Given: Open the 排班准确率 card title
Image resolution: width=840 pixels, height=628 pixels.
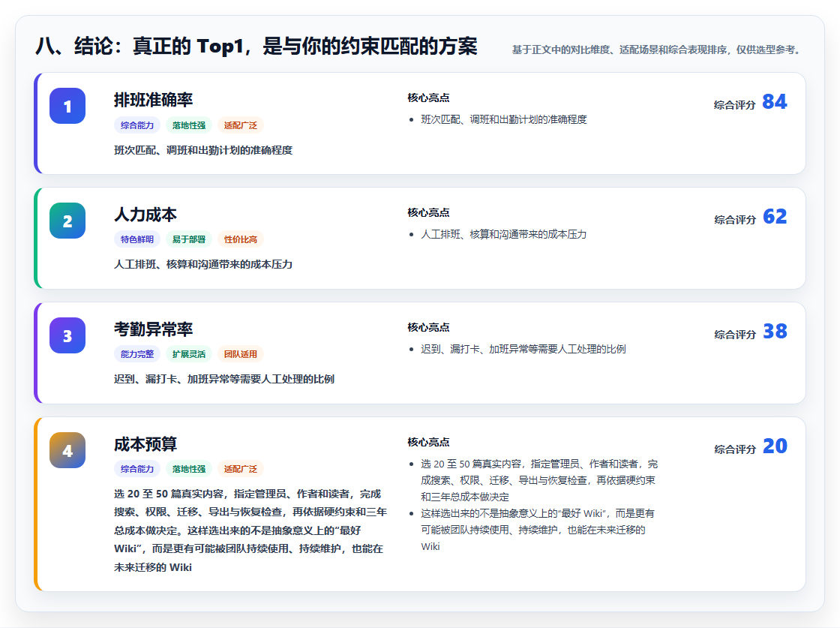Looking at the screenshot, I should pyautogui.click(x=153, y=100).
